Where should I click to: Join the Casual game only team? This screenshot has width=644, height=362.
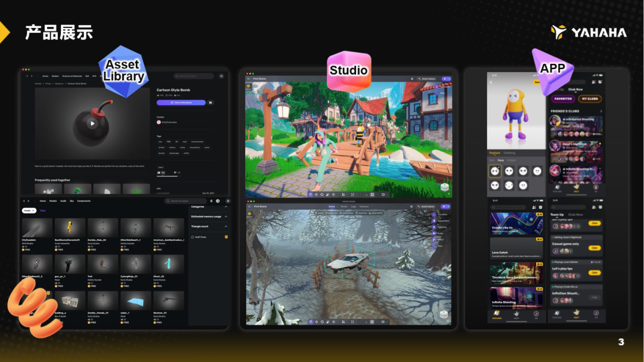click(595, 247)
